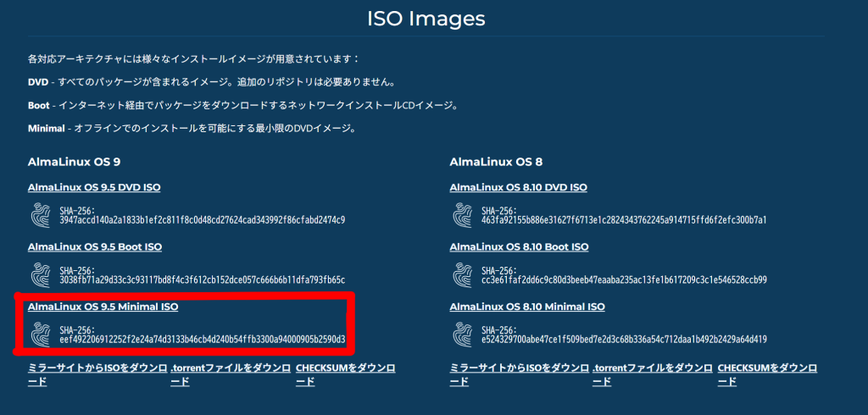Click the AlmaLinux OS 9 heading

pos(75,162)
